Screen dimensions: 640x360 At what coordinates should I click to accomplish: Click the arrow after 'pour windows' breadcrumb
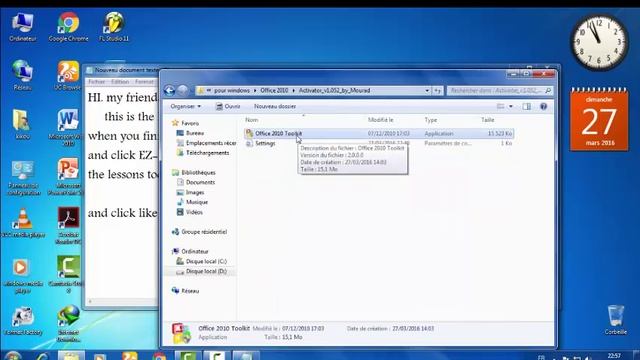click(255, 90)
